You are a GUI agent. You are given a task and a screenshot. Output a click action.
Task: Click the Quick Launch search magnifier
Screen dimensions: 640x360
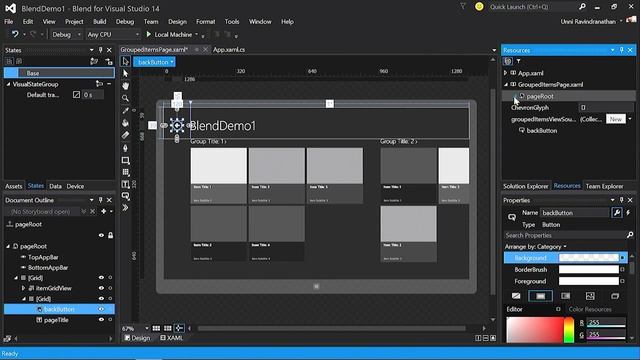(582, 7)
